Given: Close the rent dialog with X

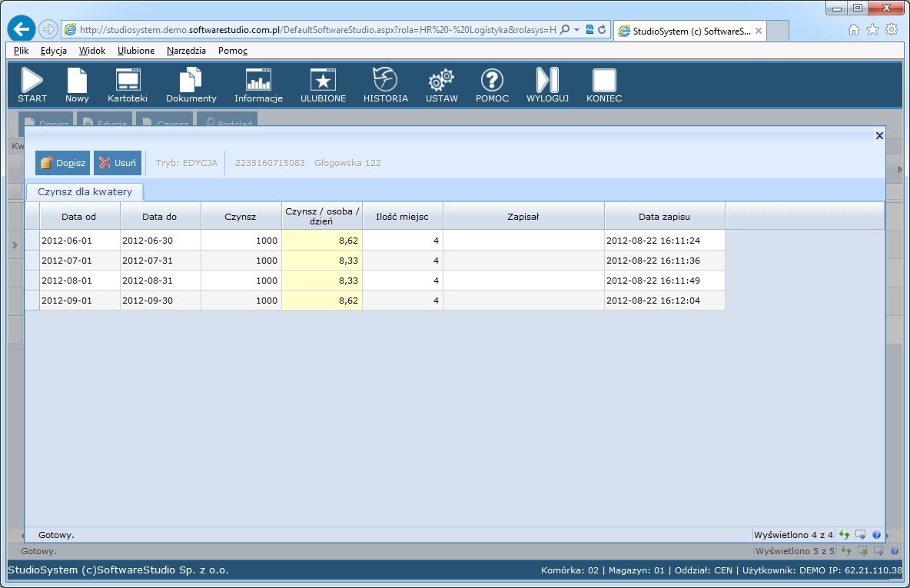Looking at the screenshot, I should [x=879, y=135].
